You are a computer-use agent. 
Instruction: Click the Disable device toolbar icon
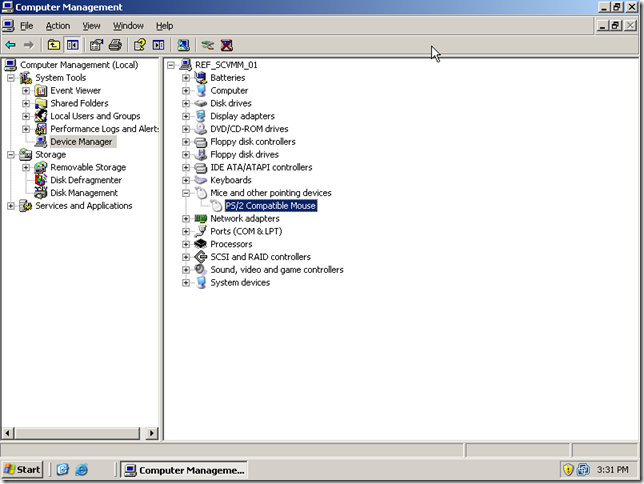click(x=207, y=45)
